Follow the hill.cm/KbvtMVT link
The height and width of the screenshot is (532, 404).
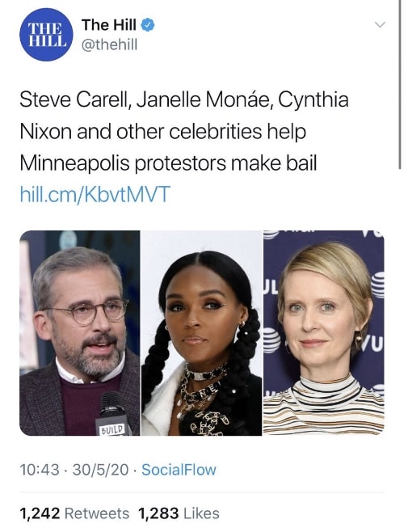coord(95,194)
